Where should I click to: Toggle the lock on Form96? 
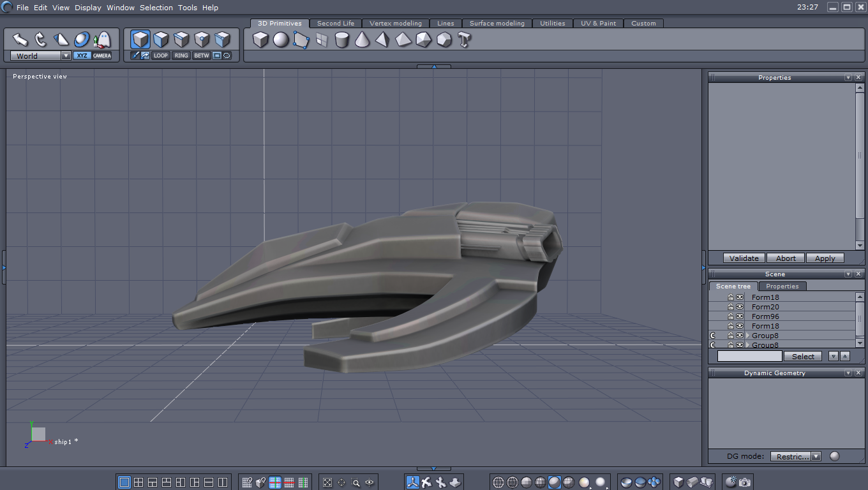tap(731, 316)
